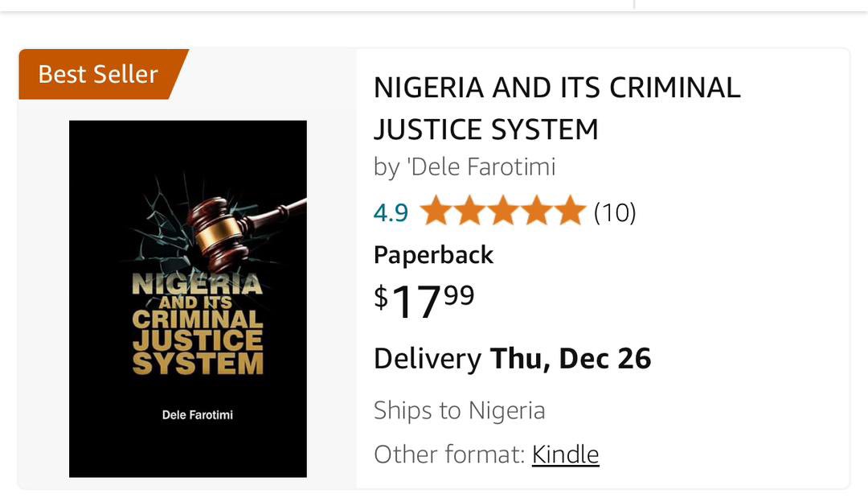868x502 pixels.
Task: Click the $17.99 price
Action: [x=422, y=298]
